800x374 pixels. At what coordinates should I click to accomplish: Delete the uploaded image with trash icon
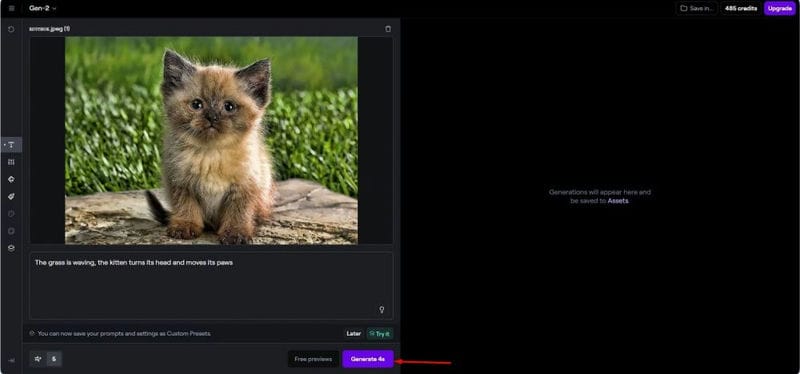(388, 29)
